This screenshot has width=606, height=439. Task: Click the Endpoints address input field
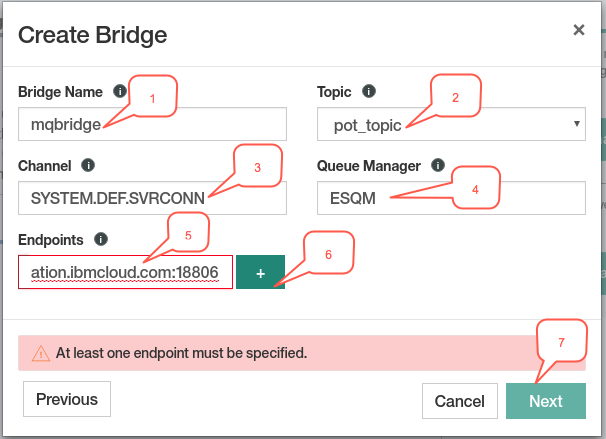tap(125, 272)
